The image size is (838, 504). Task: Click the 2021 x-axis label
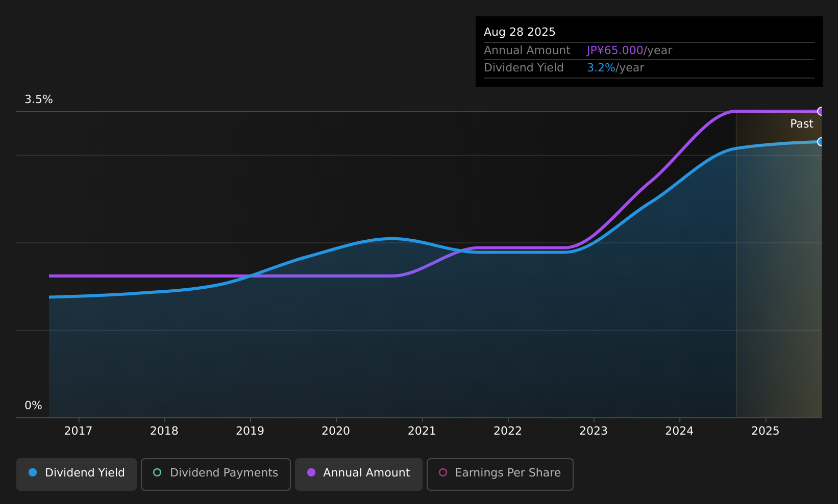pyautogui.click(x=422, y=431)
